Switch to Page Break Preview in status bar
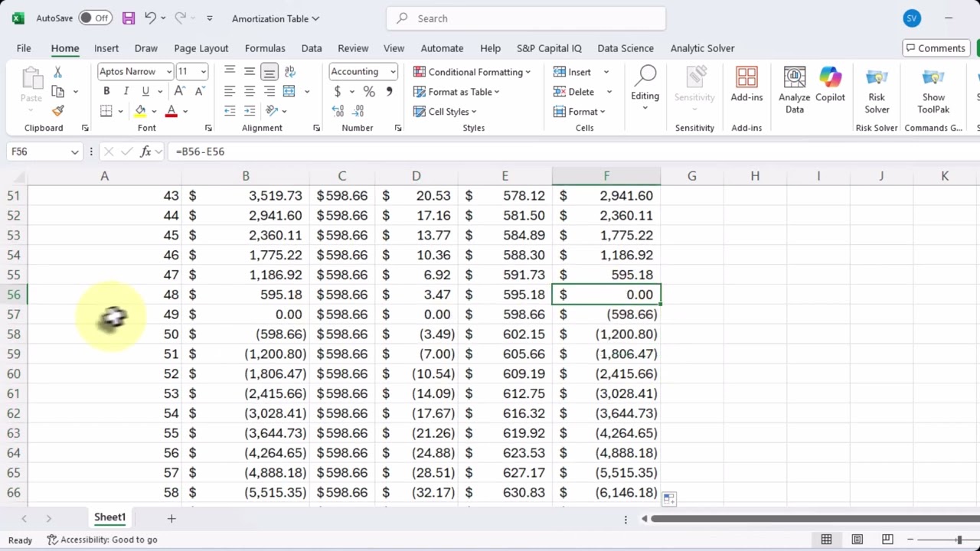Image resolution: width=980 pixels, height=551 pixels. [887, 540]
